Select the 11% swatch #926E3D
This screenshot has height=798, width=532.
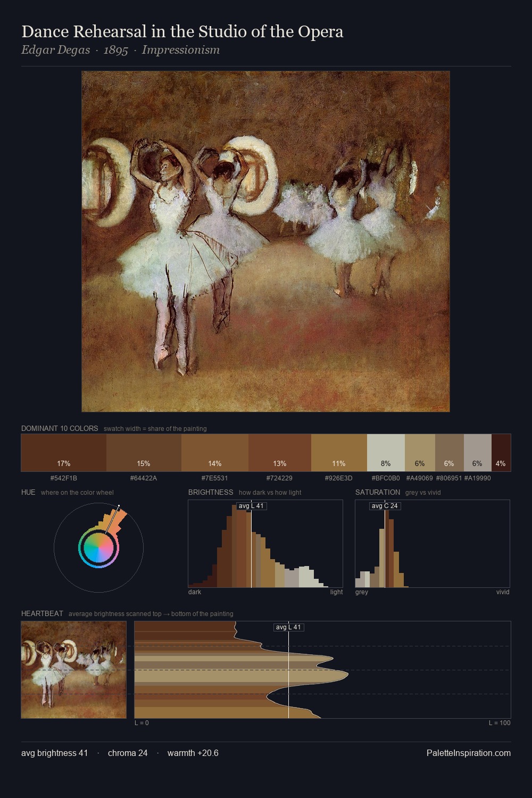[x=339, y=453]
